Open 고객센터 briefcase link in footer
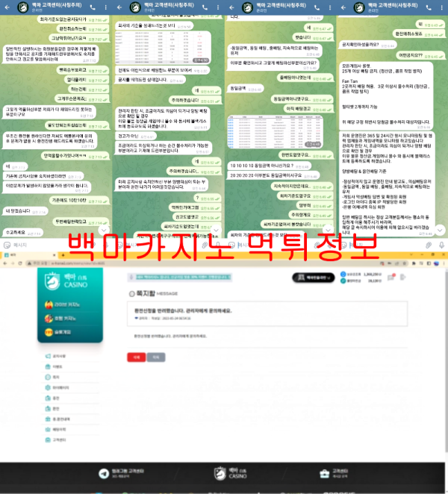Screen dimensions: 448x494 click(334, 473)
